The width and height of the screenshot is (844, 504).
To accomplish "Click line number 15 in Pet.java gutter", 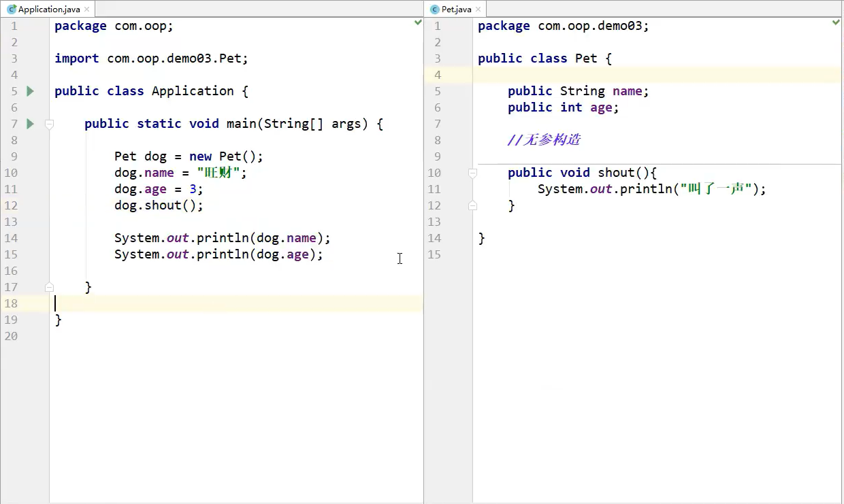I will (x=434, y=254).
